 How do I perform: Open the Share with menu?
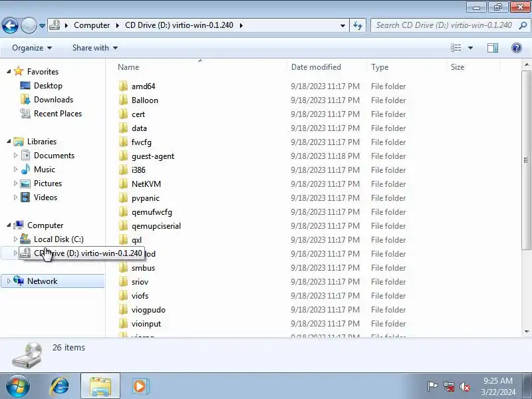(x=94, y=48)
